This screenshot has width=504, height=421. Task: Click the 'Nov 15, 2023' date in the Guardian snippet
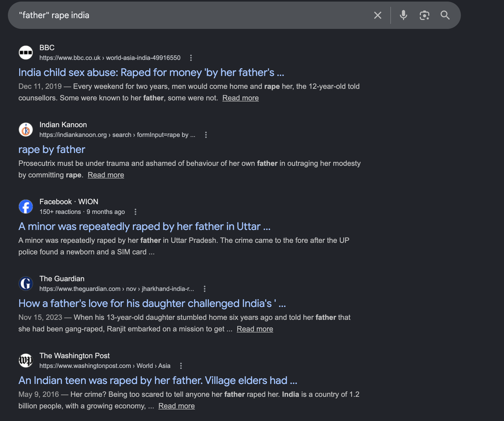pyautogui.click(x=40, y=317)
